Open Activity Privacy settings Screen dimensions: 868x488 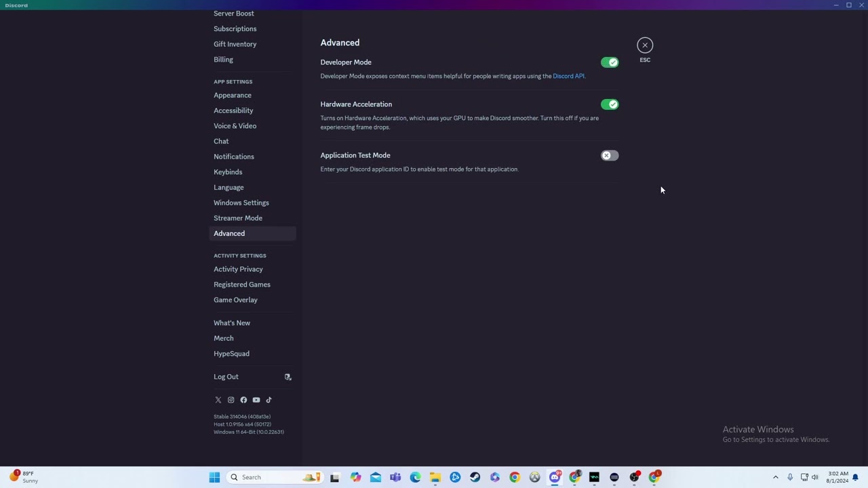point(238,269)
